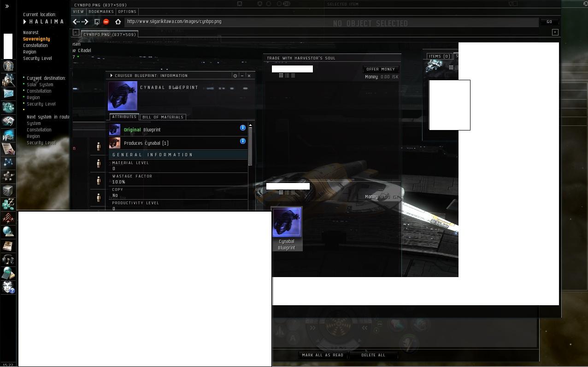This screenshot has height=367, width=588.
Task: Switch to the Bill of Materials tab
Action: tap(163, 117)
